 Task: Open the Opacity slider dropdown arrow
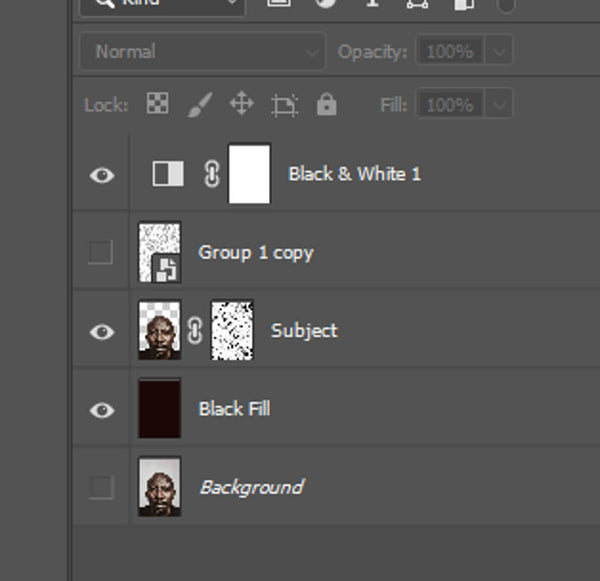tap(499, 51)
